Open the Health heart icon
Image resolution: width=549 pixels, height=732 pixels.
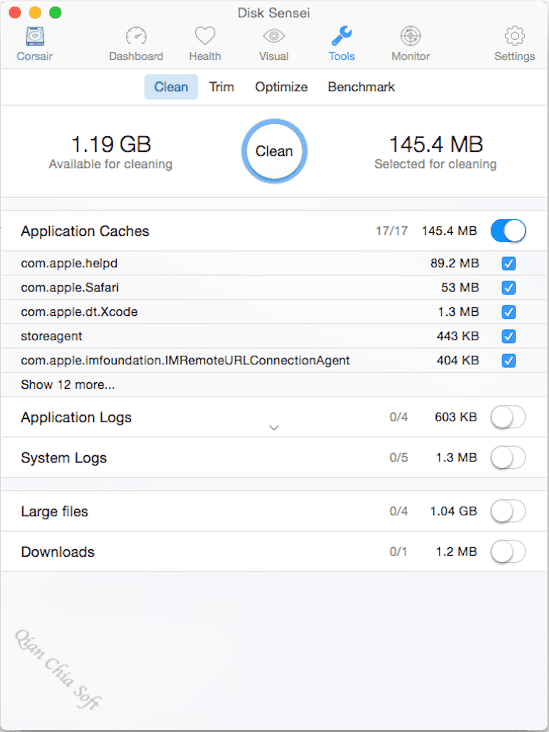tap(205, 36)
